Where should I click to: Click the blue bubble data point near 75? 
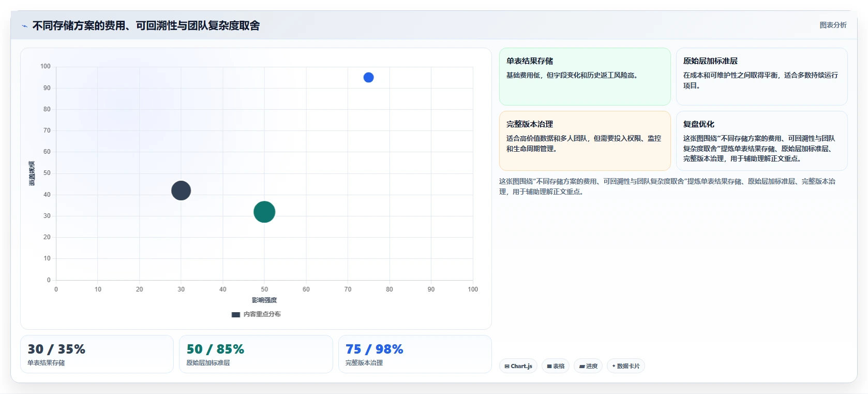pos(368,77)
